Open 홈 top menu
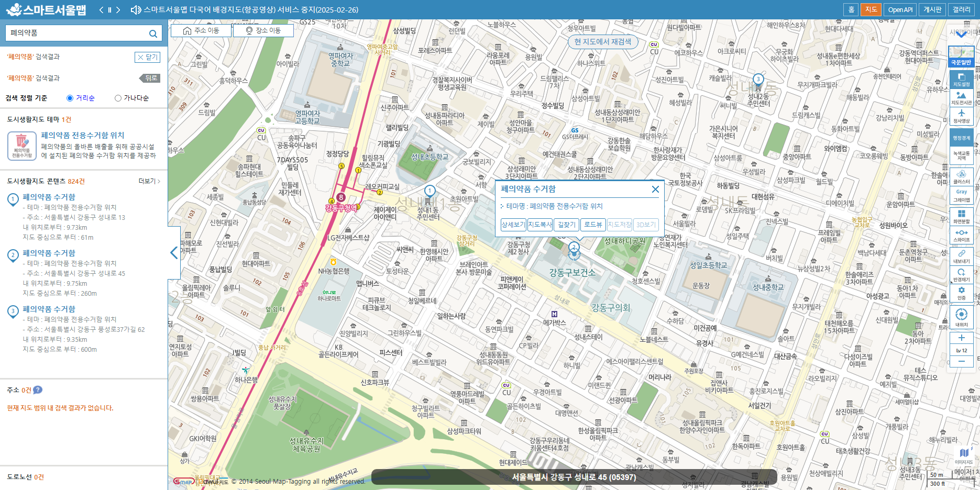The width and height of the screenshot is (980, 490). point(851,10)
